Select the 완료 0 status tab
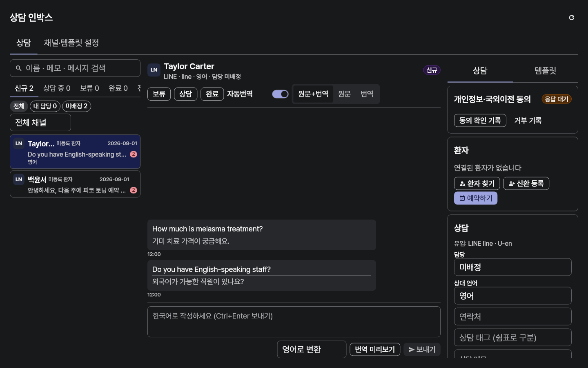588x368 pixels. click(x=118, y=88)
